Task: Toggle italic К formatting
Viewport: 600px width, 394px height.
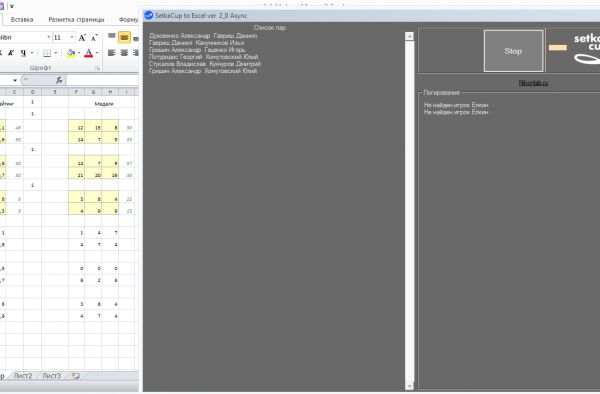Action: pyautogui.click(x=11, y=53)
